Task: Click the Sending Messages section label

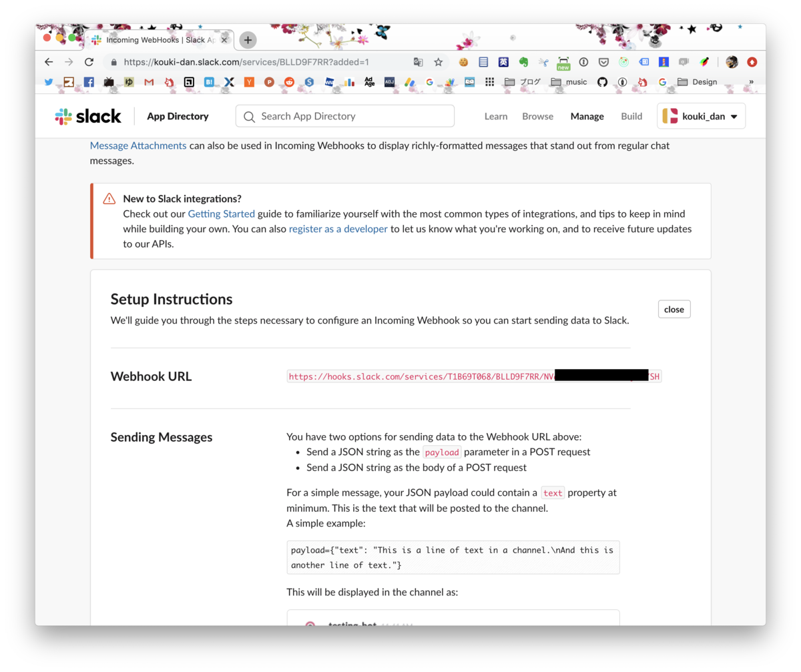Action: tap(162, 438)
